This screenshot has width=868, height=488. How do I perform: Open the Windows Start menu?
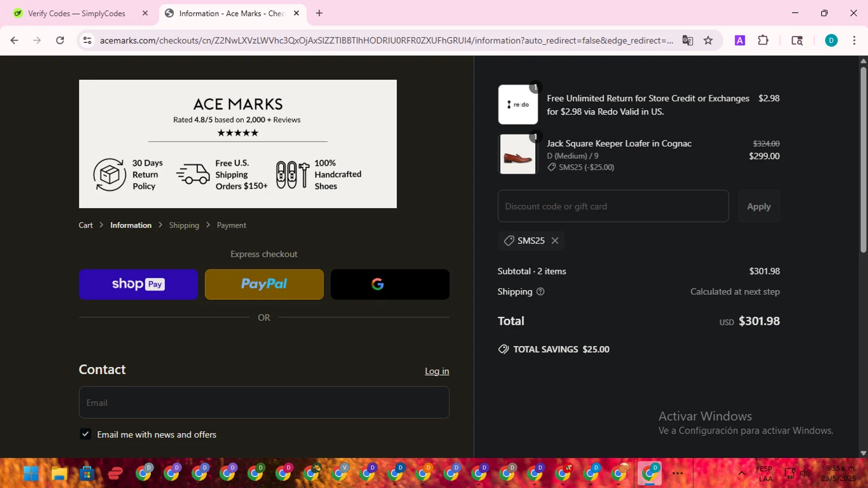(x=31, y=474)
